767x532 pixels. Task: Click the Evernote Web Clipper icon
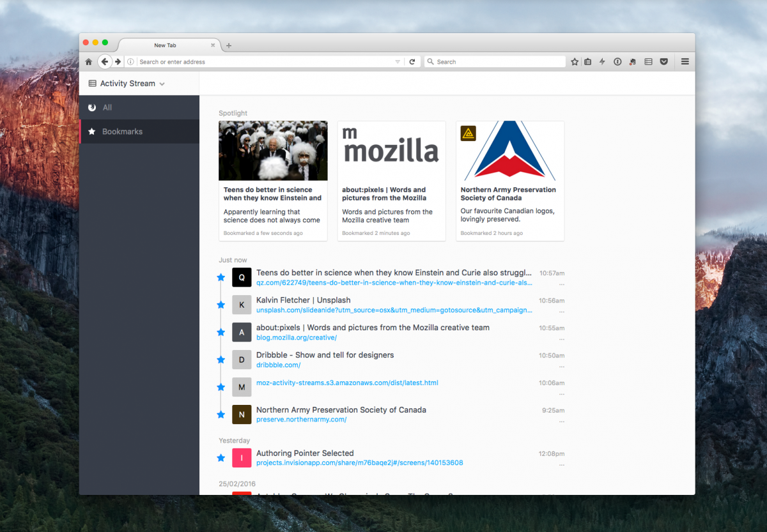pyautogui.click(x=632, y=61)
